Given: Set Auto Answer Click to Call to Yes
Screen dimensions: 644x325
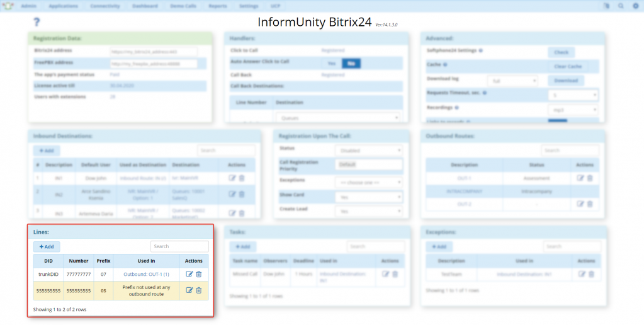Looking at the screenshot, I should click(332, 63).
